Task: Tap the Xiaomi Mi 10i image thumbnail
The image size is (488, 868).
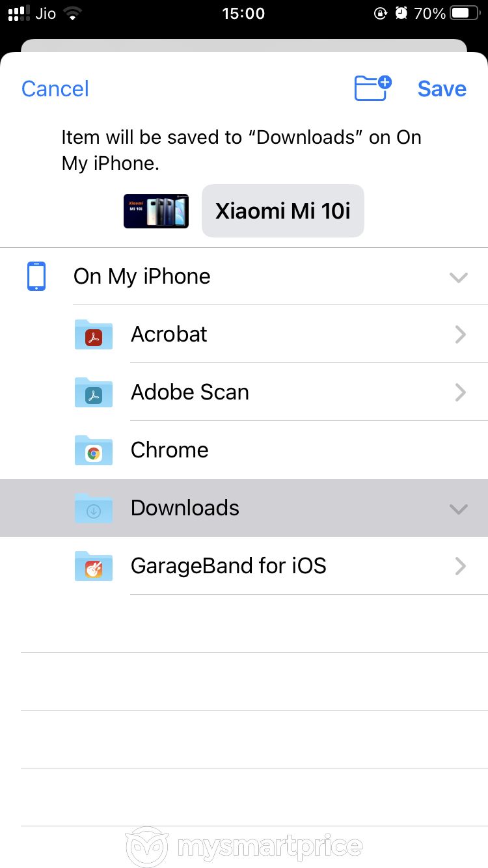Action: pyautogui.click(x=156, y=211)
